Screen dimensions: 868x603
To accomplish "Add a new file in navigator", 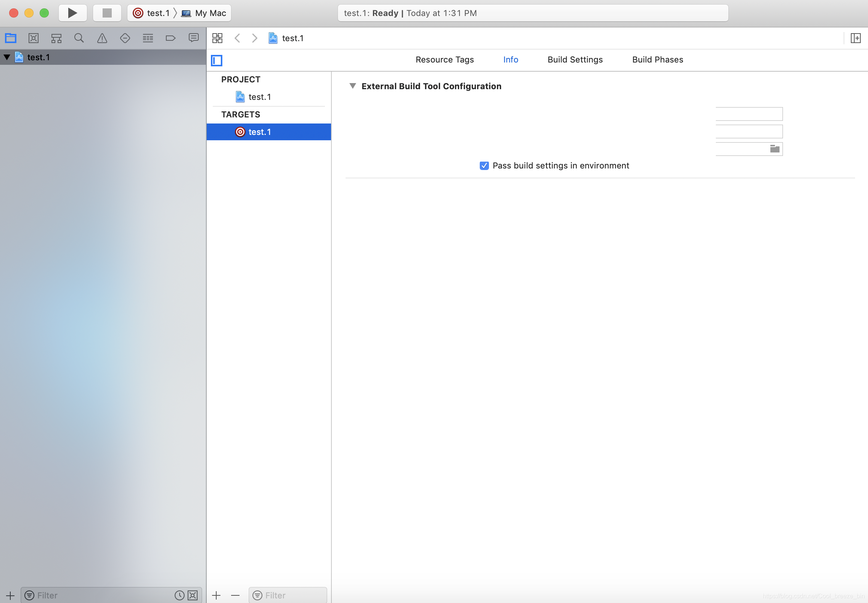I will (x=10, y=595).
